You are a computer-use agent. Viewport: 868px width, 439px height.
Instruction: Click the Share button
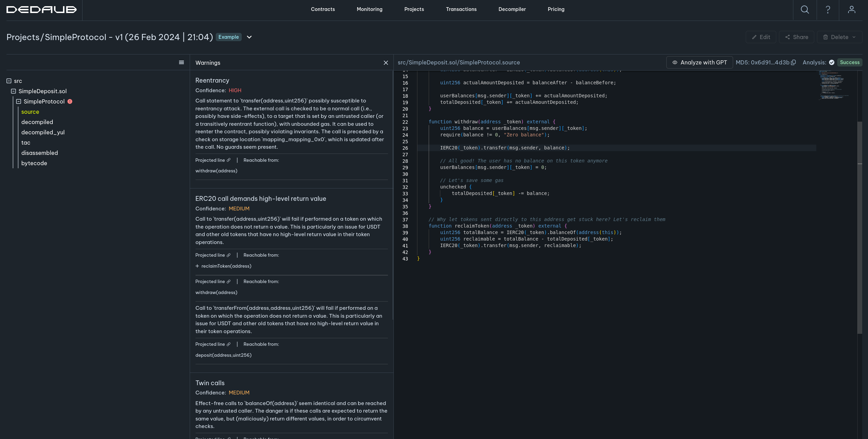click(796, 37)
